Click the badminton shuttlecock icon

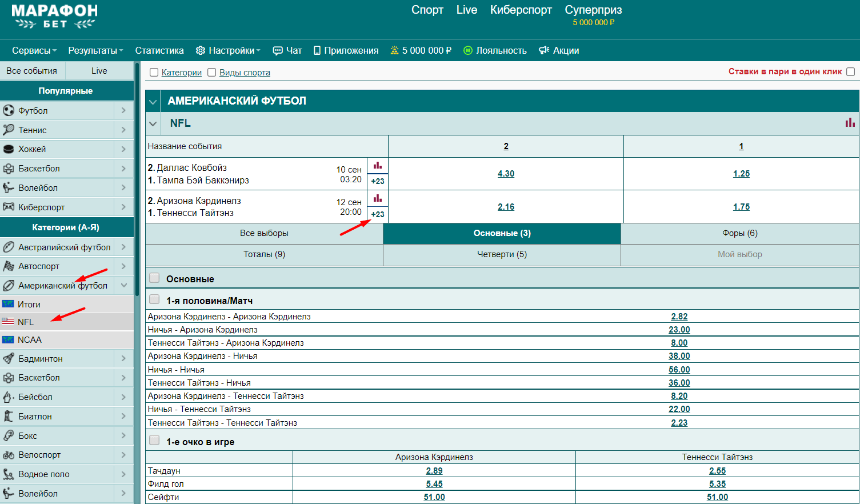pos(9,358)
